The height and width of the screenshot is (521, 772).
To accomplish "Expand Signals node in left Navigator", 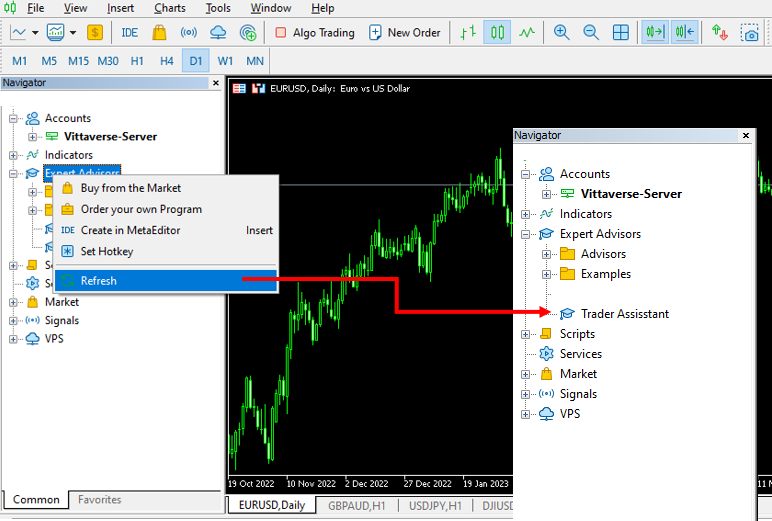I will (13, 321).
